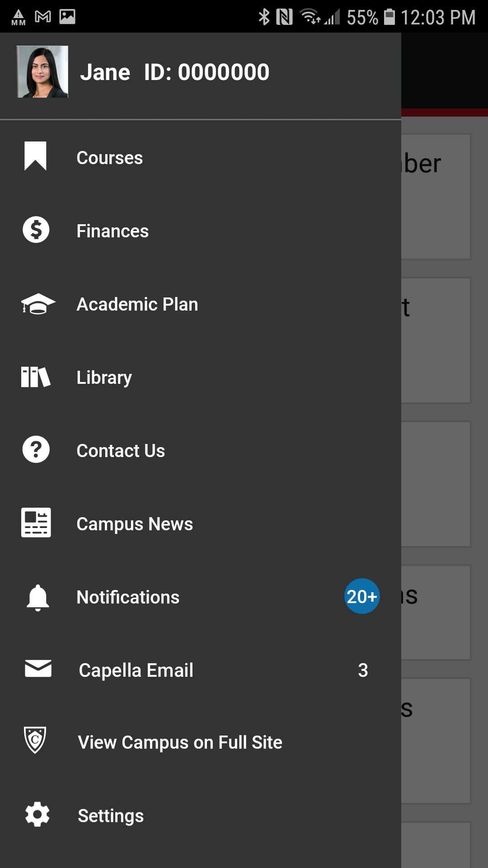Tap the Courses bookmark icon
Image resolution: width=488 pixels, height=868 pixels.
pos(35,156)
